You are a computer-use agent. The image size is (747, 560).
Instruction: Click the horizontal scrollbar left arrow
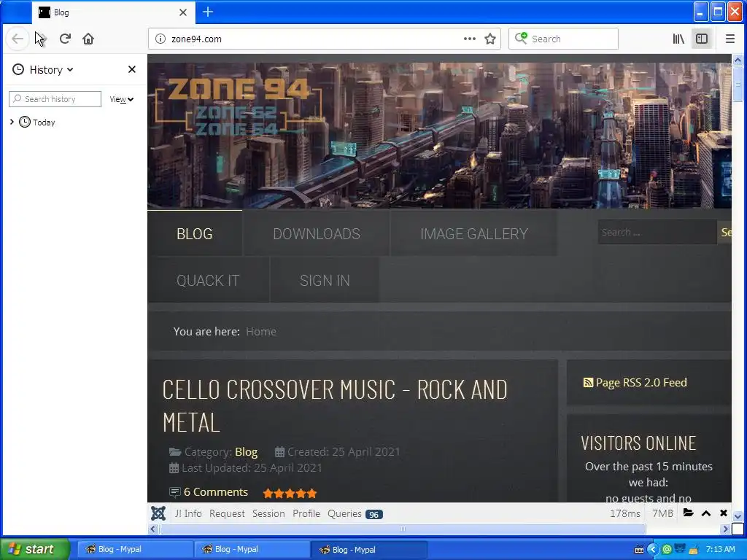(153, 529)
